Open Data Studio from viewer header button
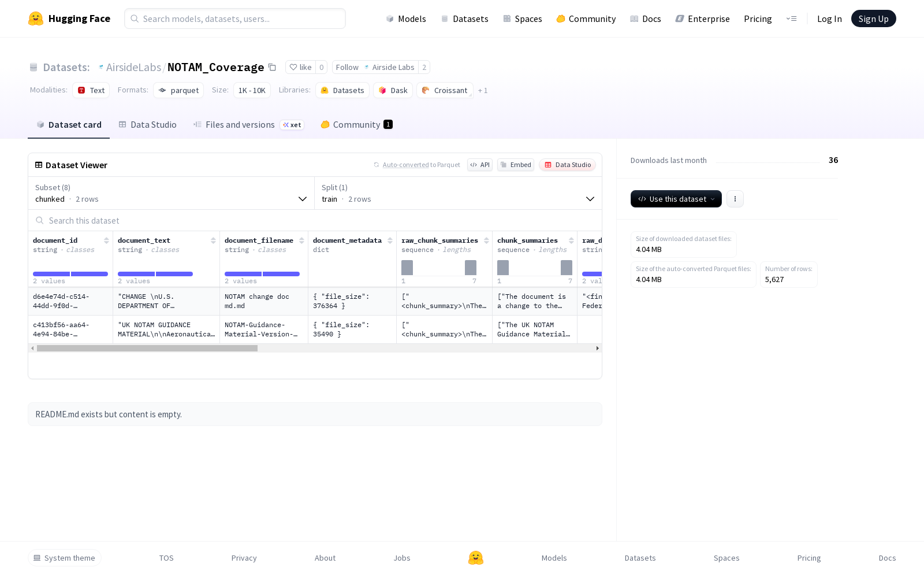 click(x=568, y=165)
